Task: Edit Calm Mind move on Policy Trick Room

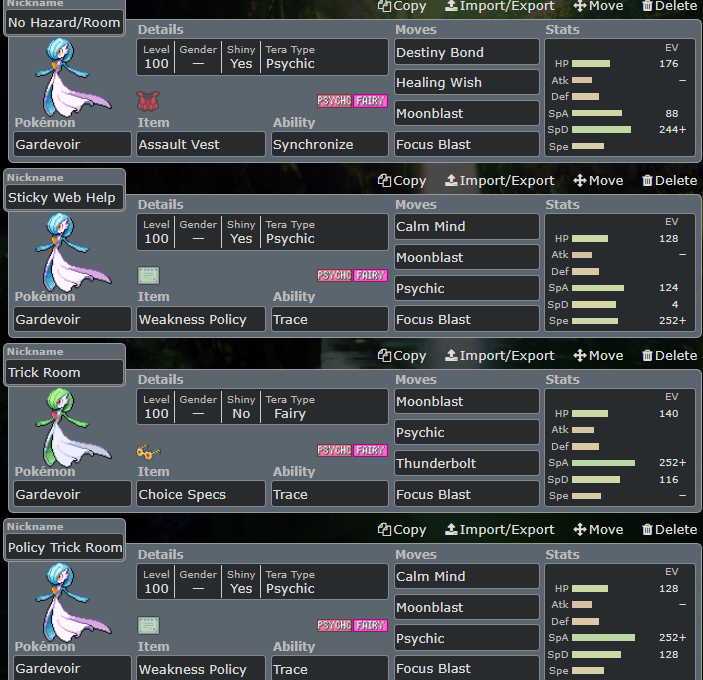Action: [x=467, y=576]
